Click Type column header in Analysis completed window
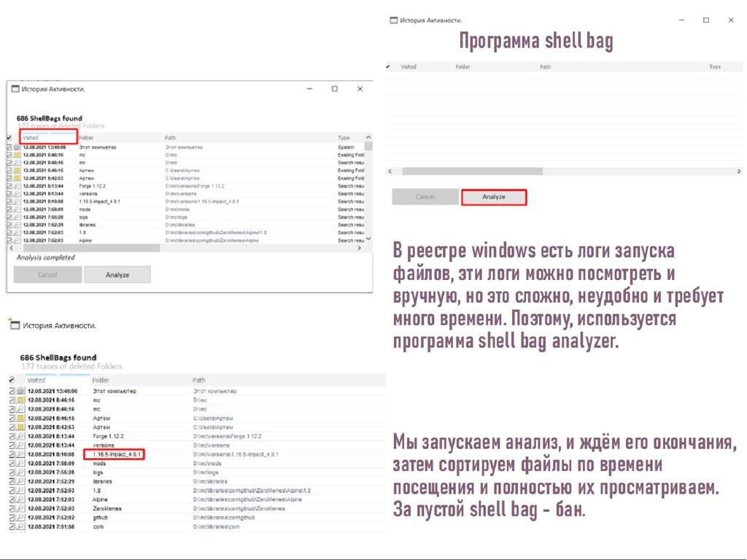 point(344,138)
